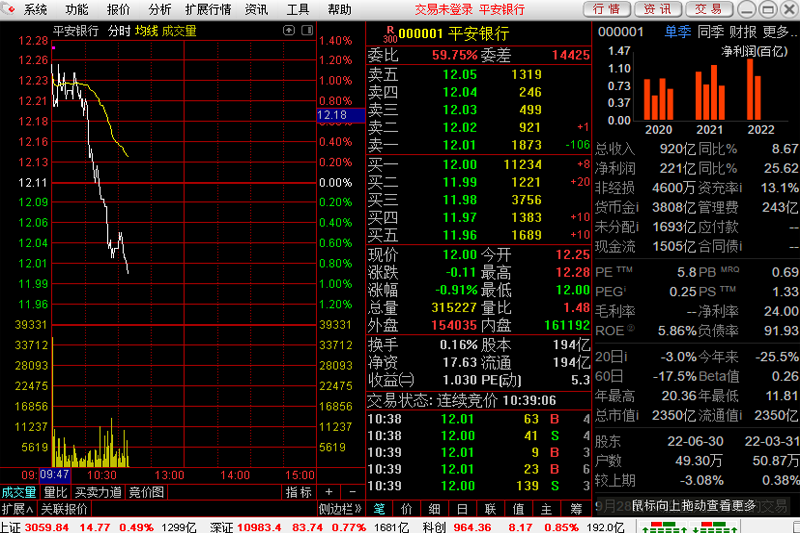Collapse the 侧边栏 sidebar
This screenshot has width=800, height=533.
[340, 509]
